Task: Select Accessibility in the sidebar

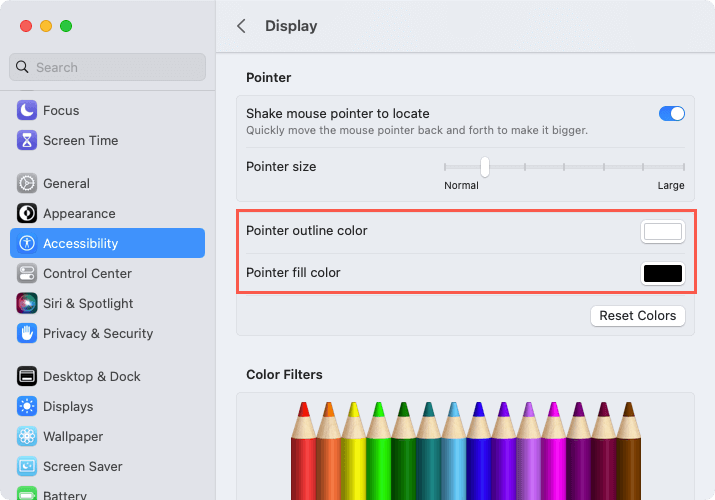Action: (108, 243)
